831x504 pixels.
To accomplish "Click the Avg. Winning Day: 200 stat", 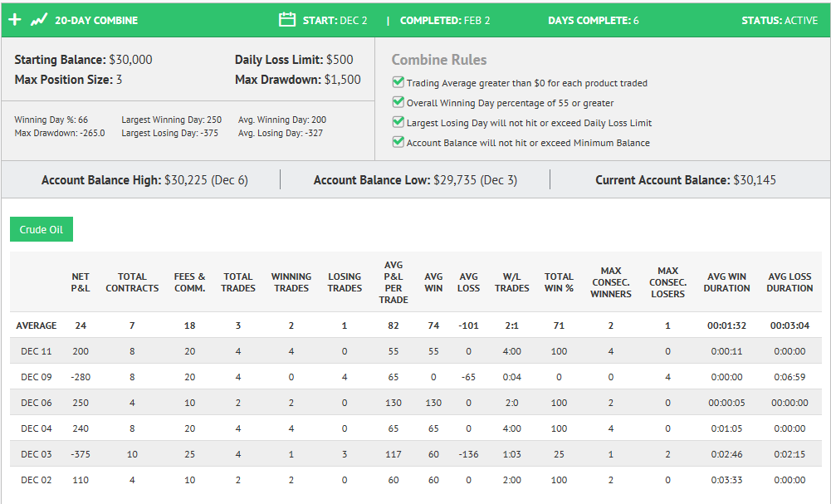I will coord(282,120).
